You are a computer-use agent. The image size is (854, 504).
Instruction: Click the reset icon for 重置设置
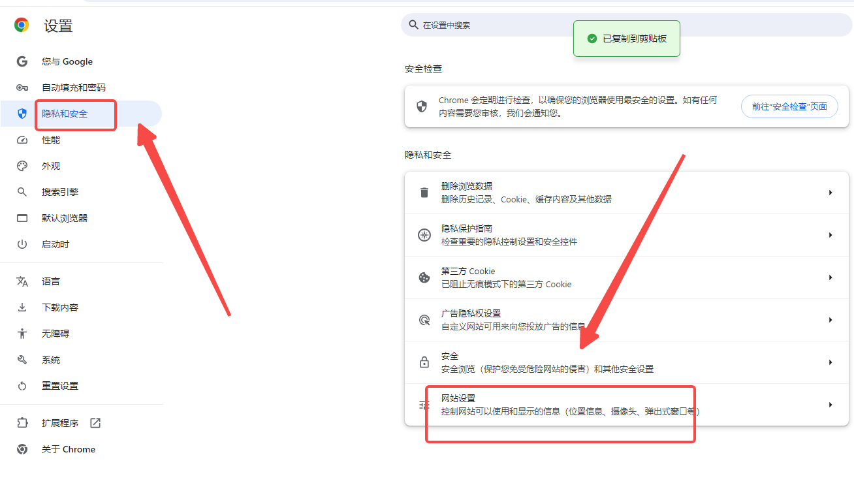tap(22, 386)
